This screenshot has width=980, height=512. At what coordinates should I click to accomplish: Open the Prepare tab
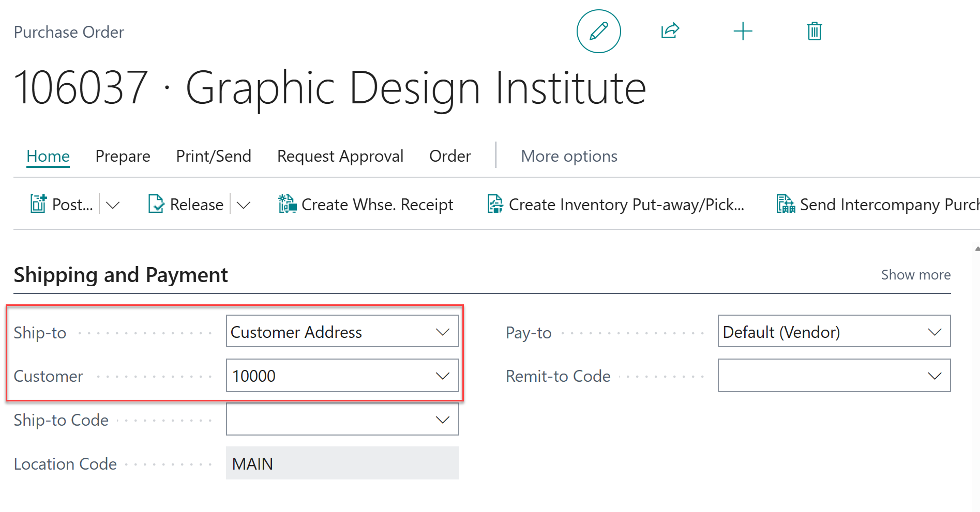[x=123, y=156]
